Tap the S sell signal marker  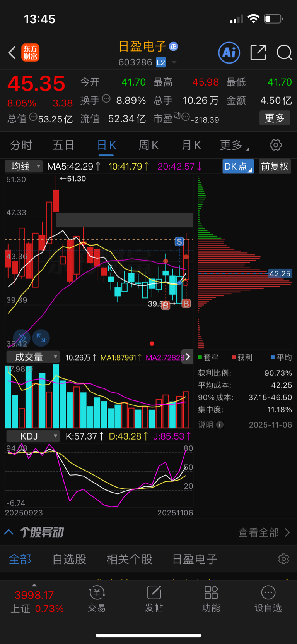tap(179, 242)
